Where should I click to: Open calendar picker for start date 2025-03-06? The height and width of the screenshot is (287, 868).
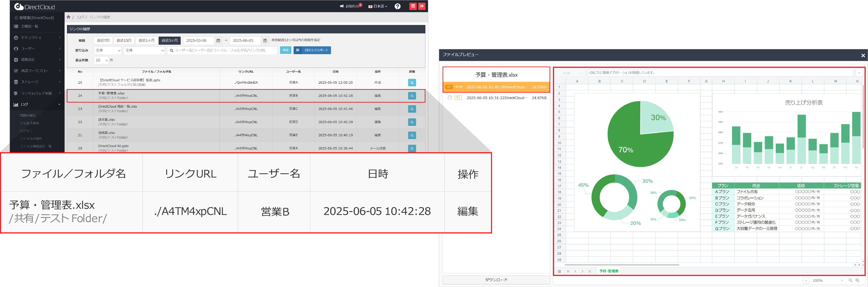point(218,41)
